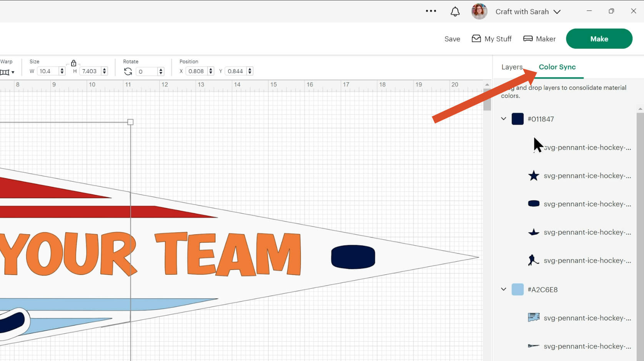Open the Warp options dropdown arrow
The width and height of the screenshot is (644, 361).
pyautogui.click(x=13, y=72)
